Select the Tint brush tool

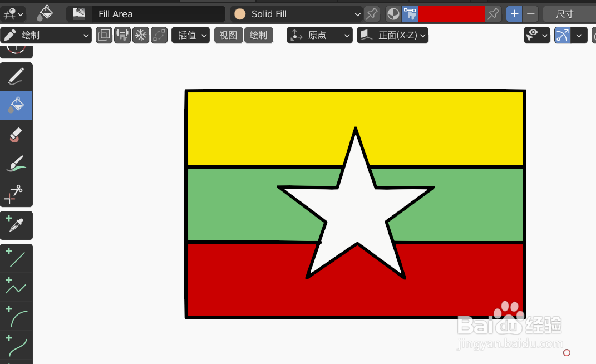click(16, 164)
